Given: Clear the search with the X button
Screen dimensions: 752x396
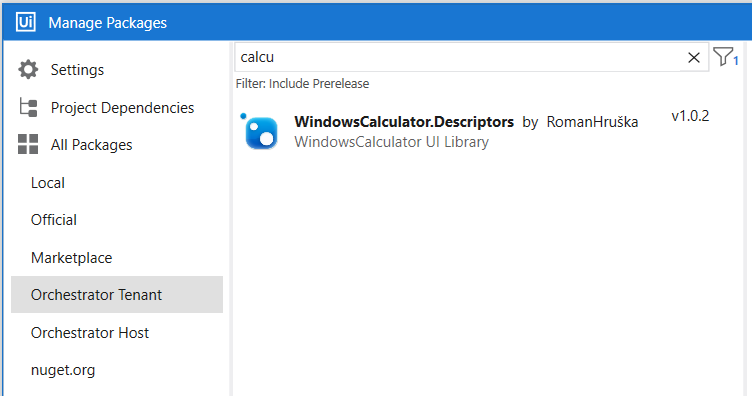Looking at the screenshot, I should pyautogui.click(x=693, y=58).
